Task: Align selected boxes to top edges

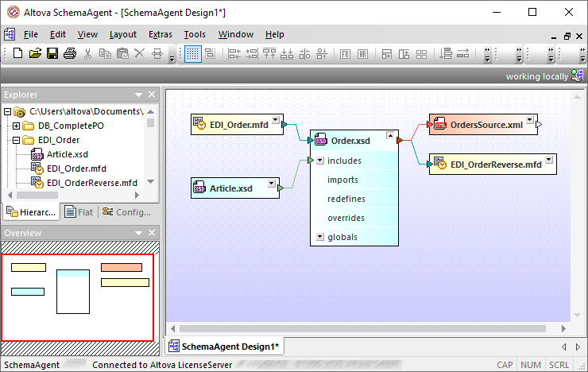Action: [x=269, y=54]
